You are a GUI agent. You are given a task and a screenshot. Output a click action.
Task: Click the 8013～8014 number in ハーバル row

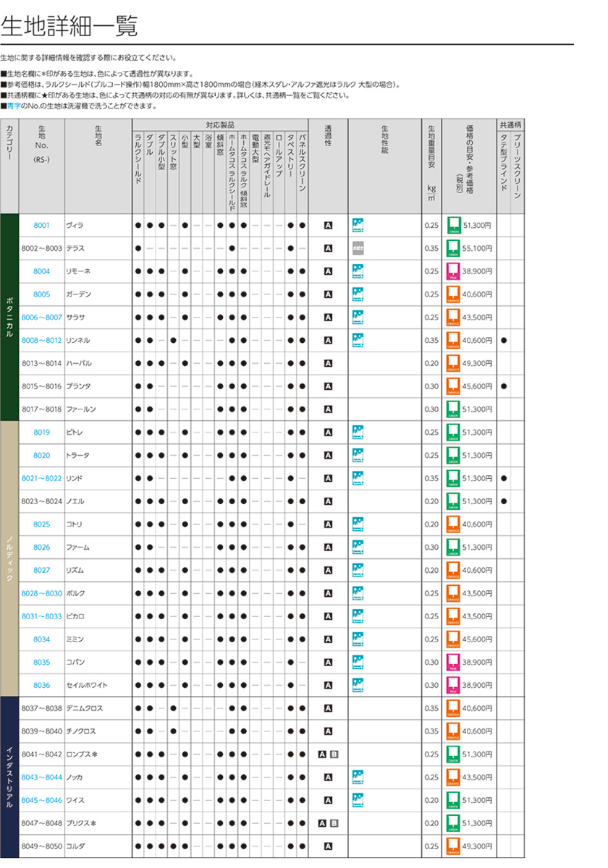(42, 363)
